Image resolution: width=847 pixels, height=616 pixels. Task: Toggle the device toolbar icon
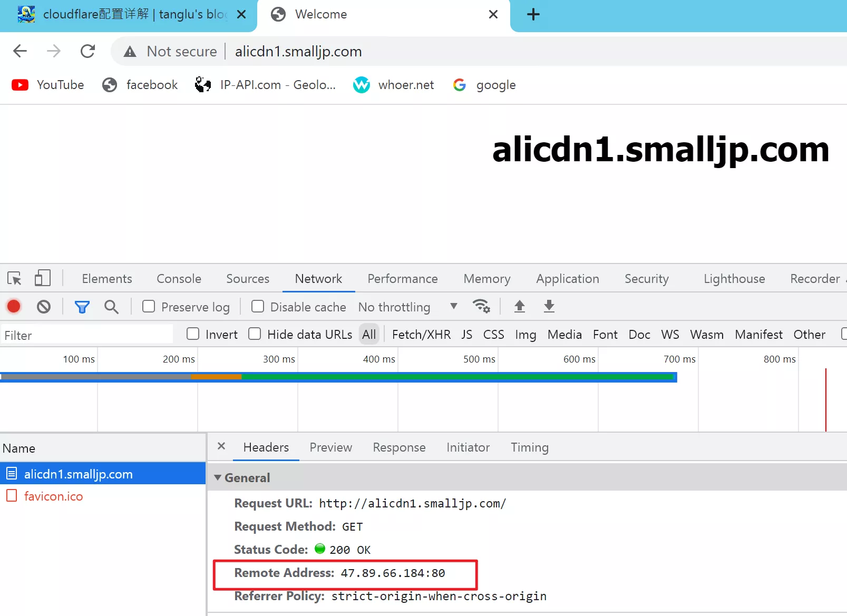tap(42, 278)
